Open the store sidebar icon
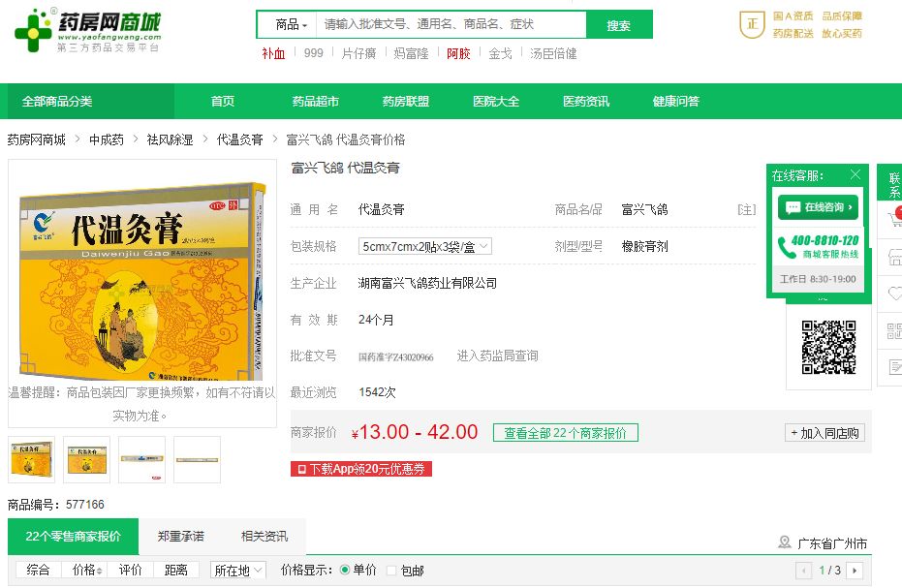Image resolution: width=902 pixels, height=588 pixels. pyautogui.click(x=894, y=257)
